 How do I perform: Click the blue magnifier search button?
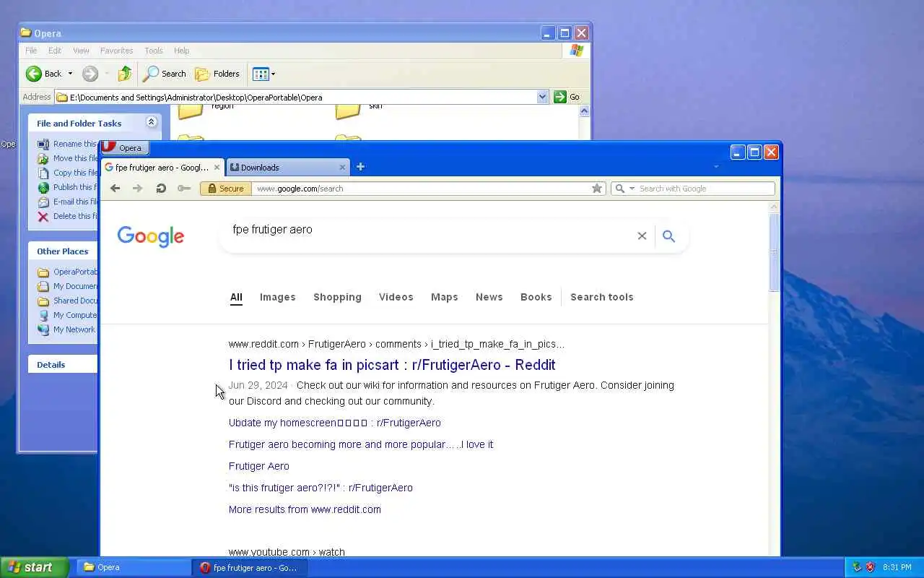(x=668, y=236)
